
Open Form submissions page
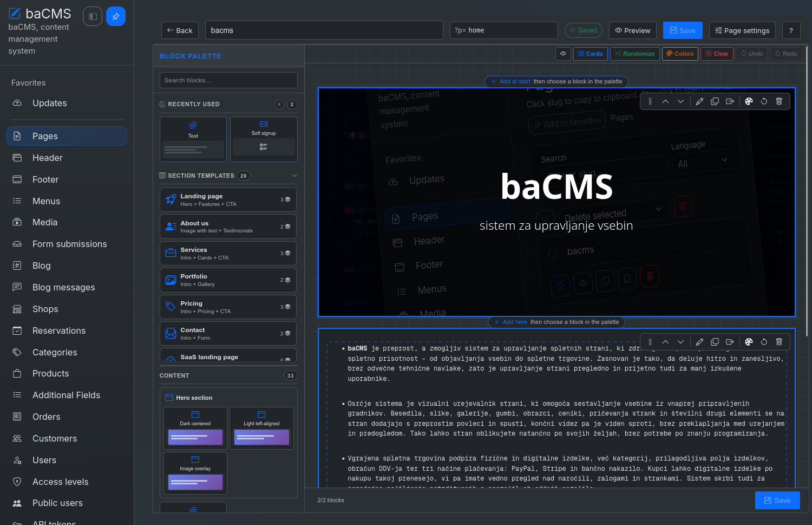tap(67, 244)
